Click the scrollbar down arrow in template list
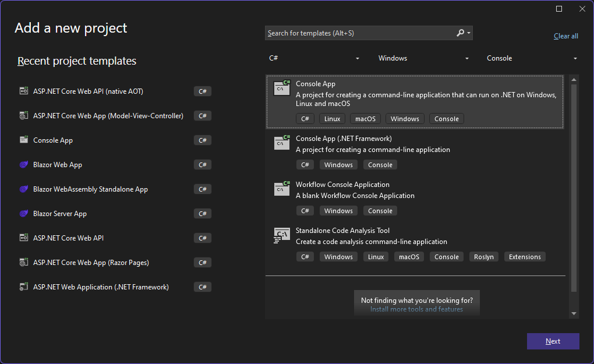594x364 pixels. 574,313
